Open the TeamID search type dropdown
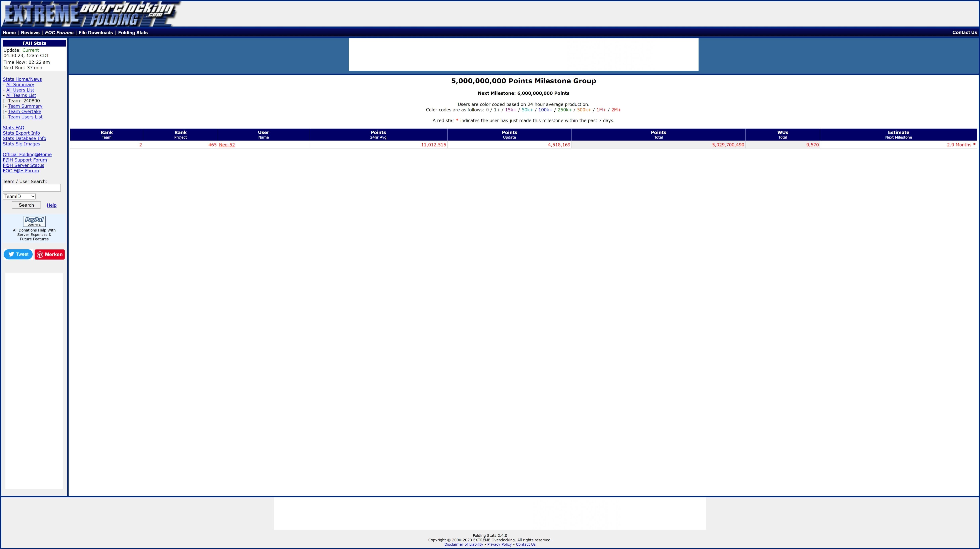Image resolution: width=980 pixels, height=549 pixels. pos(19,196)
